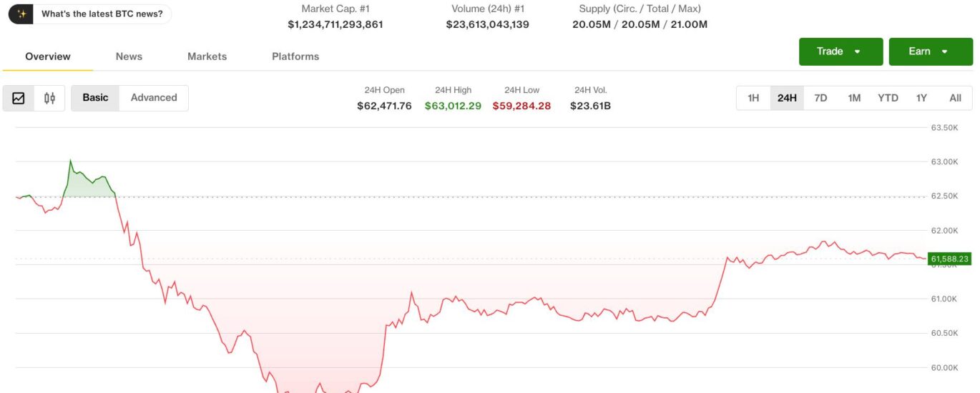
Task: Click the 24H Open value $62,471.76
Action: click(x=384, y=106)
